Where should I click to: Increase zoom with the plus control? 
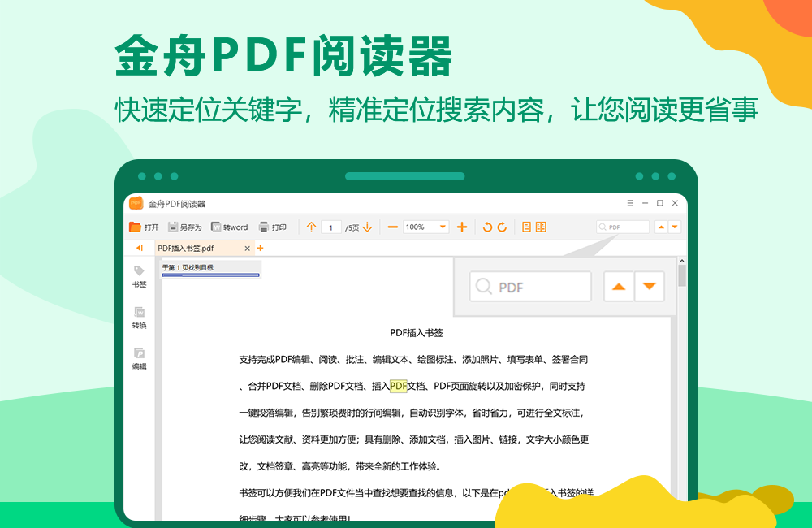(463, 227)
